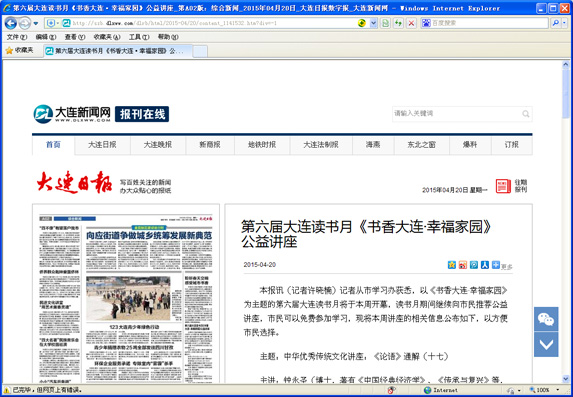Select the 大连晚报 navigation tab
Image resolution: width=573 pixels, height=397 pixels.
point(158,145)
